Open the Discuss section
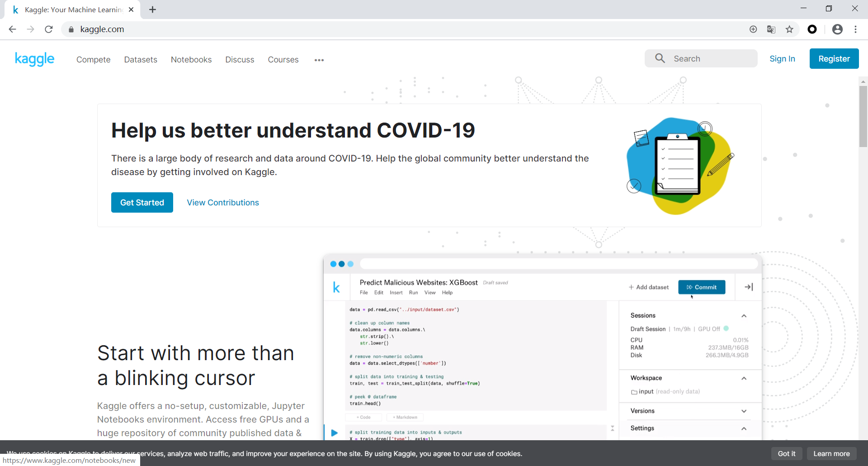Viewport: 868px width, 466px height. click(240, 60)
